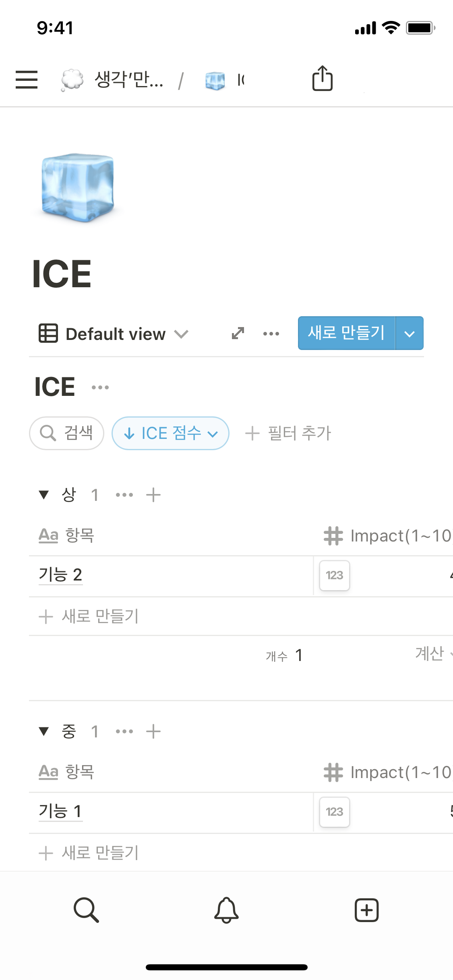Open the Default view dropdown
Screen dimensions: 453x980
tap(114, 334)
